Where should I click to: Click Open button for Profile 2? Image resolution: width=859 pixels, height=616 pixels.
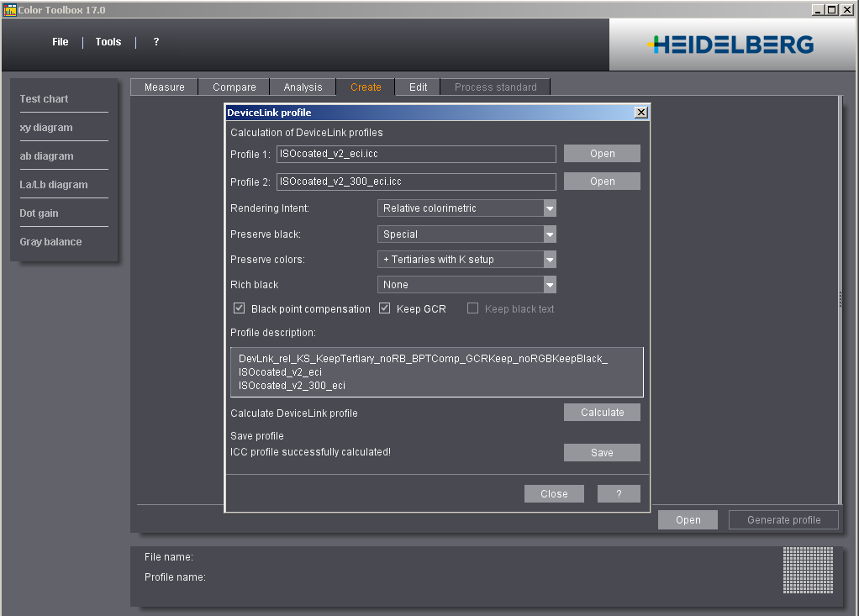[x=602, y=182]
